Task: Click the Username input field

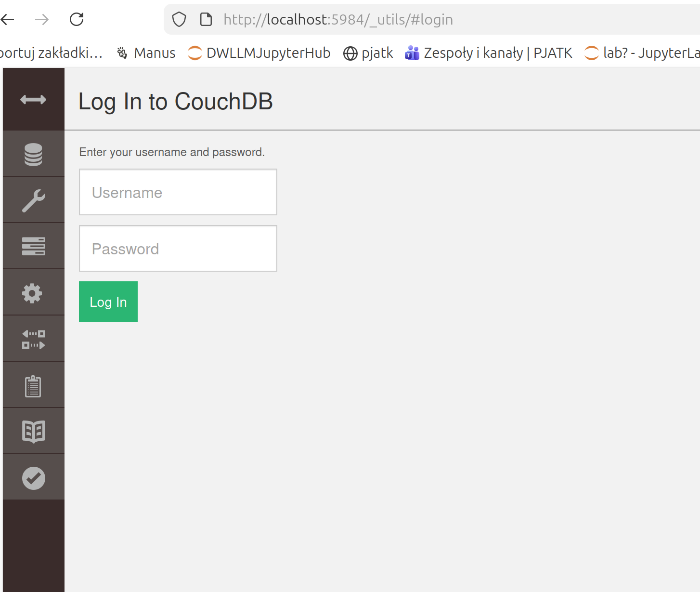Action: (x=178, y=192)
